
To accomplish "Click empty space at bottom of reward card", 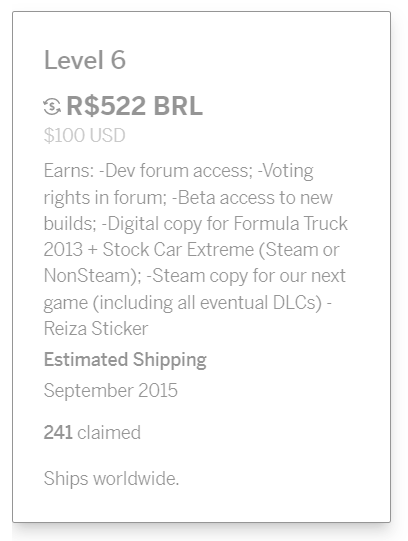I will click(x=201, y=506).
